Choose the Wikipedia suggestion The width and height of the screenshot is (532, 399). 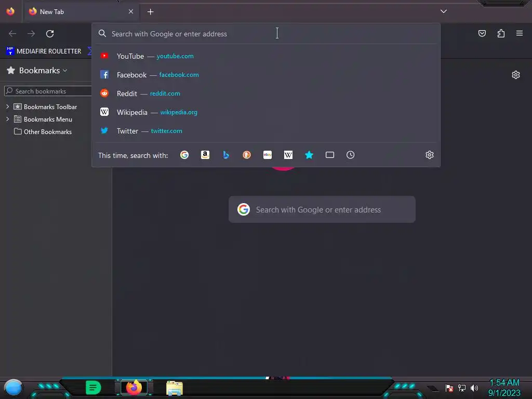pyautogui.click(x=265, y=112)
